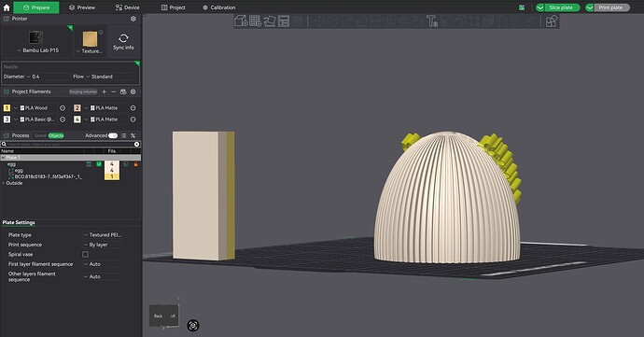Click filament 1 yellow color swatch
This screenshot has height=337, width=644.
(x=7, y=108)
